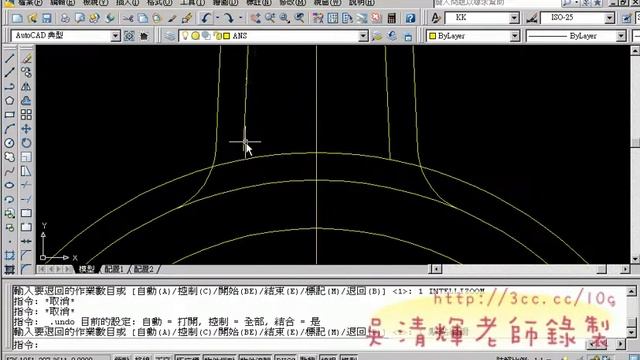Open the undo history dropdown arrow
Screen dimensions: 640x360
[x=218, y=18]
